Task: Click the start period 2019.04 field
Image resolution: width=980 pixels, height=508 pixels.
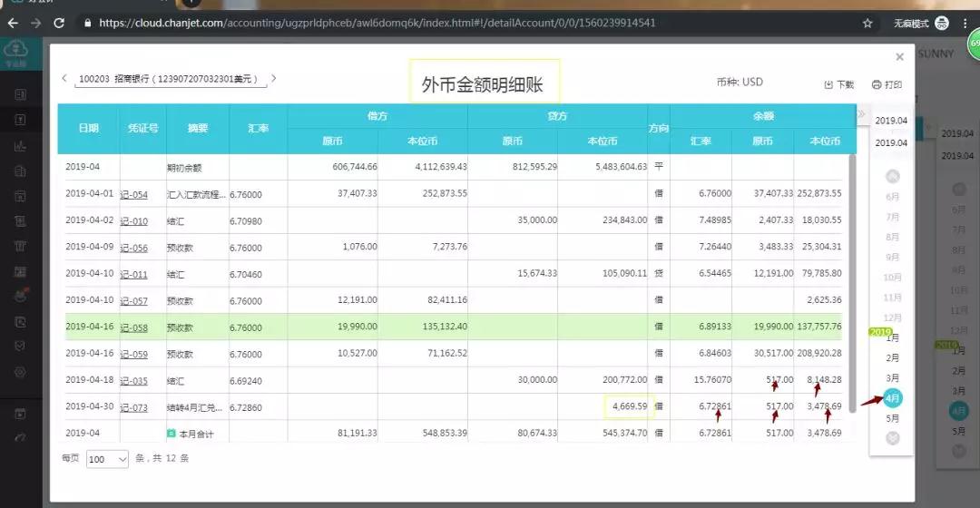Action: pyautogui.click(x=891, y=121)
